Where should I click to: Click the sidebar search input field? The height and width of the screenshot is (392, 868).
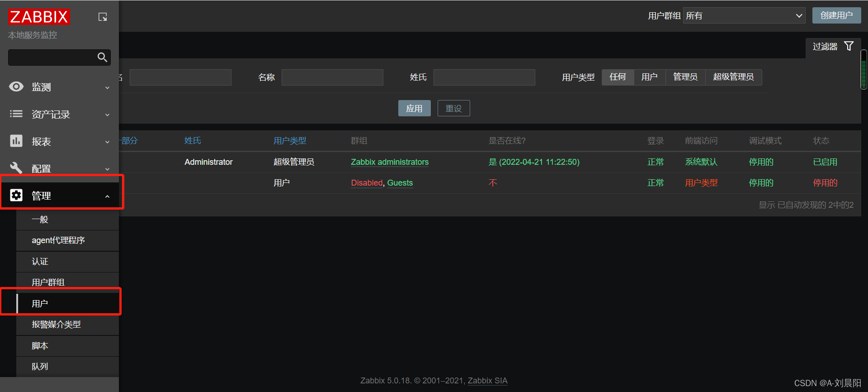click(59, 57)
